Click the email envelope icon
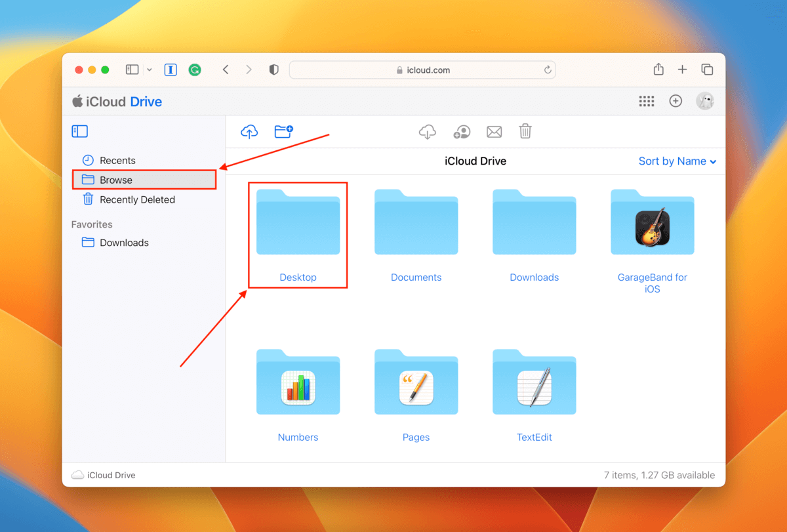Image resolution: width=787 pixels, height=532 pixels. (494, 132)
